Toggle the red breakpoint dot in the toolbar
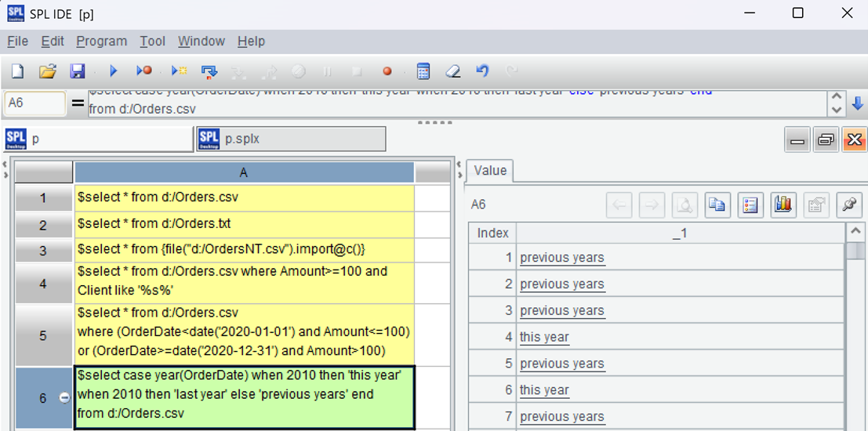This screenshot has height=431, width=868. click(x=387, y=71)
